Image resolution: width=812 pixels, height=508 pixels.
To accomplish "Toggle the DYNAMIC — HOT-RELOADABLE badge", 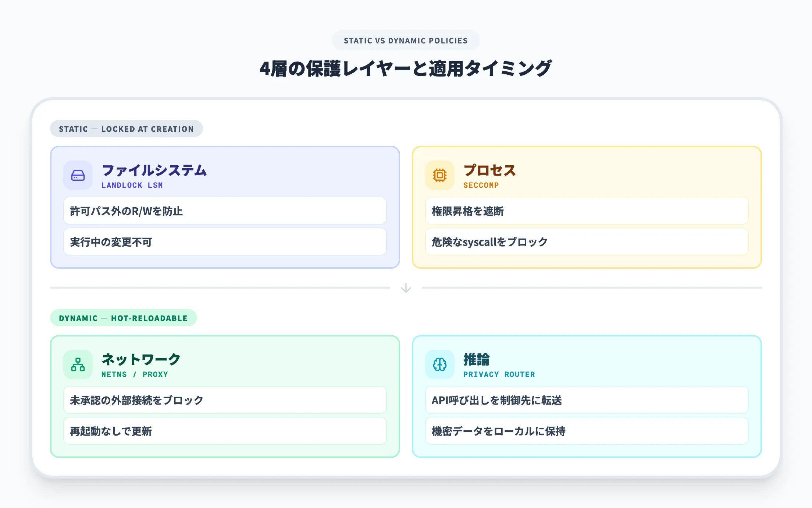I will pos(123,318).
